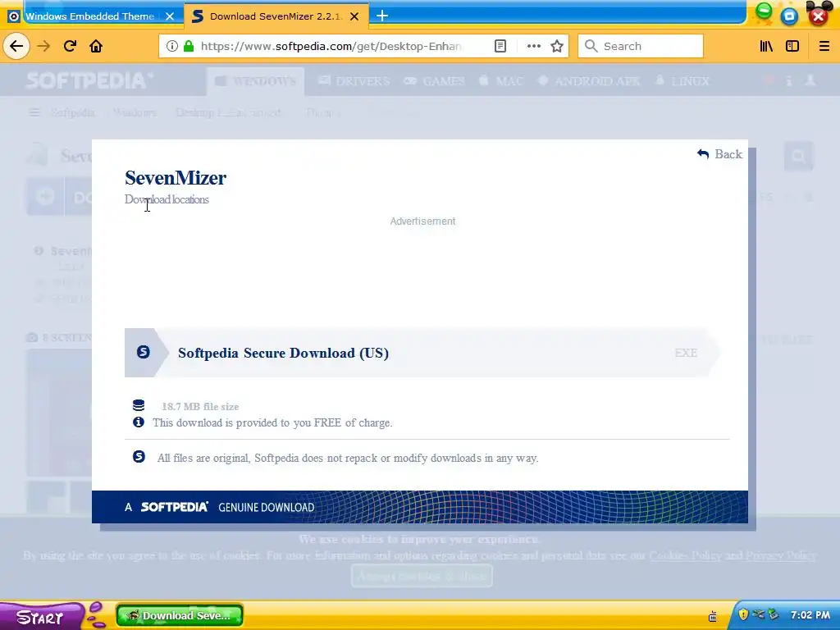
Task: Click the Back link in download popup
Action: [719, 154]
